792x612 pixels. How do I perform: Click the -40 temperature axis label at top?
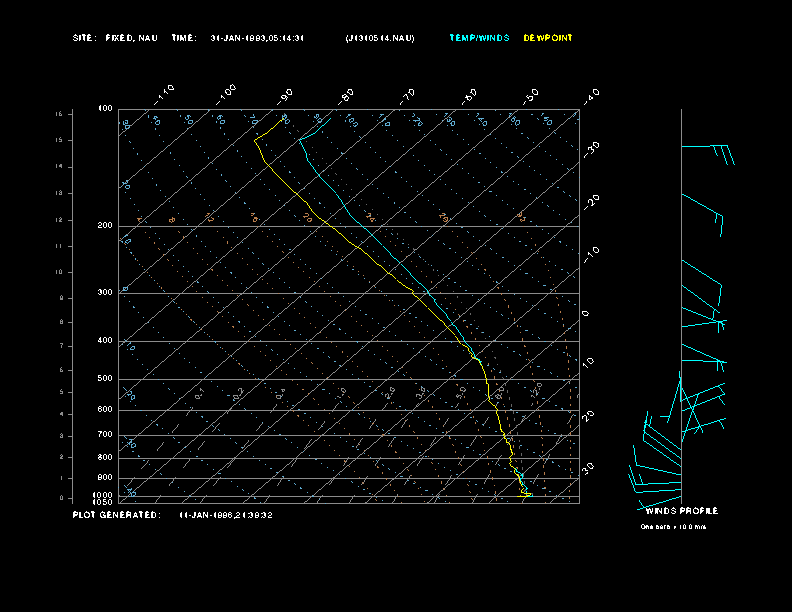[591, 95]
